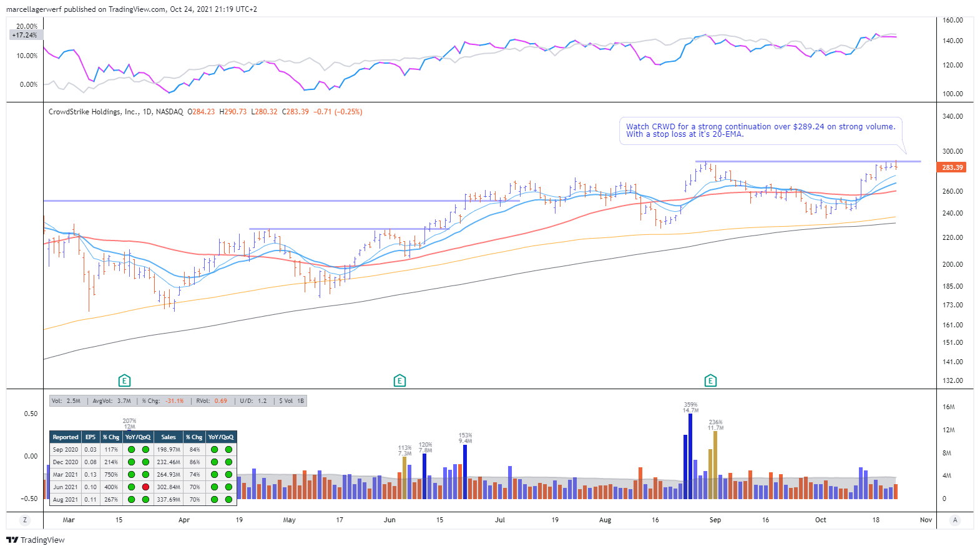This screenshot has width=980, height=551.
Task: Click the 232.46M sales cell
Action: pos(169,462)
